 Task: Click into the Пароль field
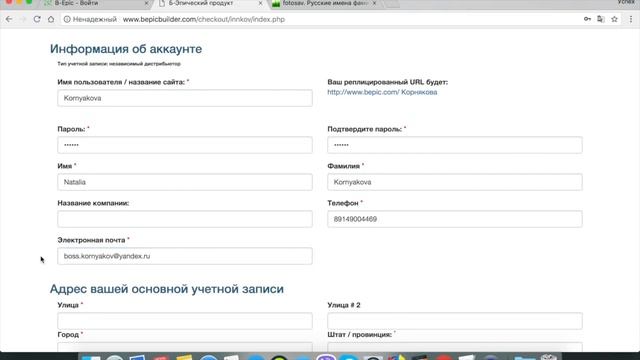point(185,145)
